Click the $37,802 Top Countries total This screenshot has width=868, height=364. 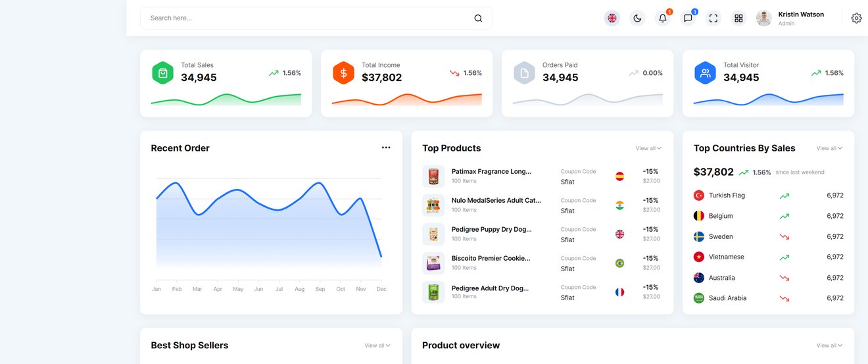pyautogui.click(x=713, y=172)
